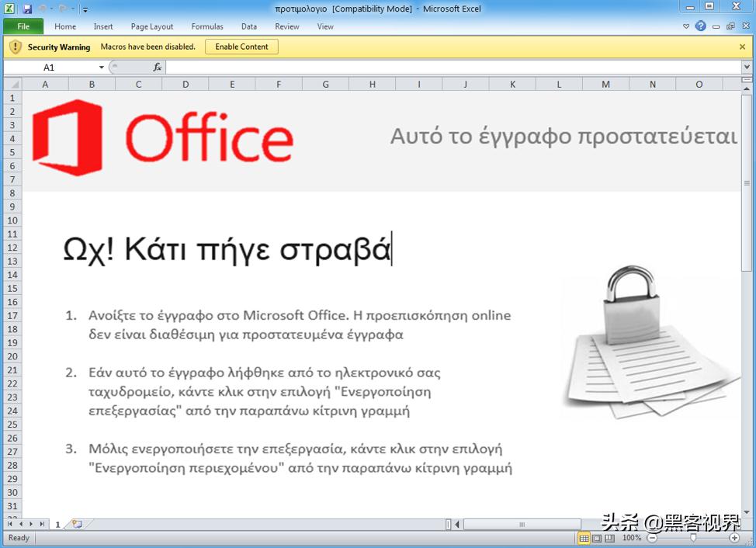Image resolution: width=756 pixels, height=548 pixels.
Task: Select the sheet tab named 1
Action: [x=57, y=525]
